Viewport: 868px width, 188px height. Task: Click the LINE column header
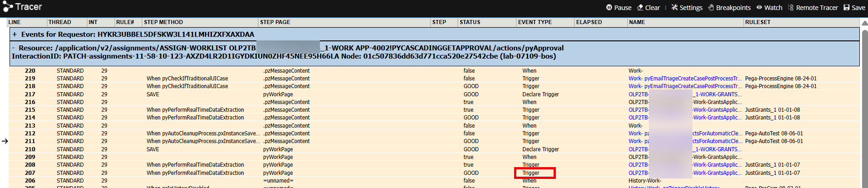pos(15,22)
